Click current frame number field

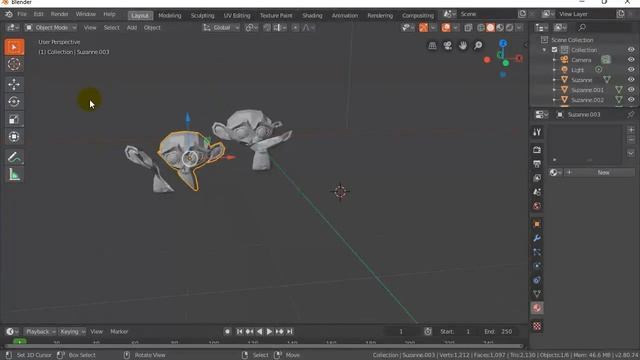401,331
